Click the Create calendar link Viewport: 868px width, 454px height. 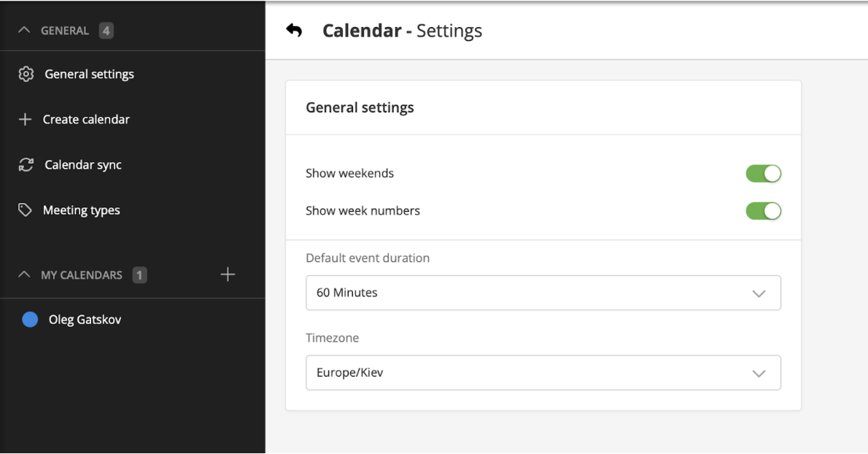[86, 120]
